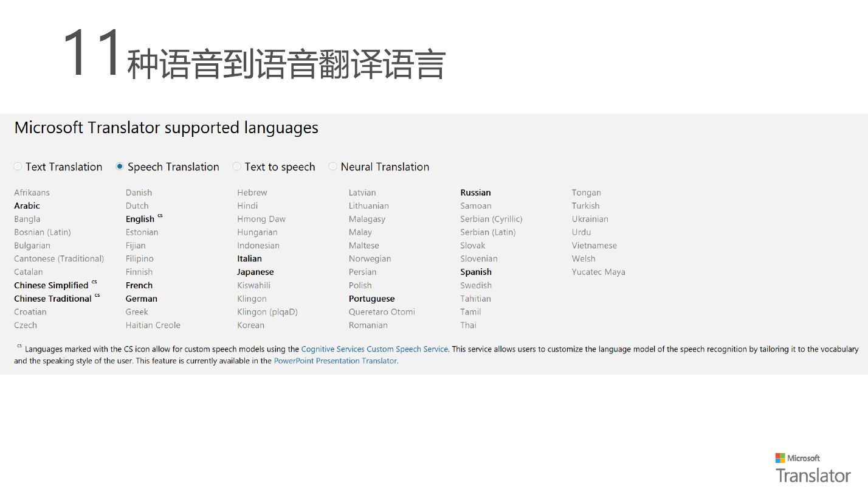Click Serbian (Cyrillic) entry
This screenshot has height=489, width=868.
pyautogui.click(x=491, y=219)
